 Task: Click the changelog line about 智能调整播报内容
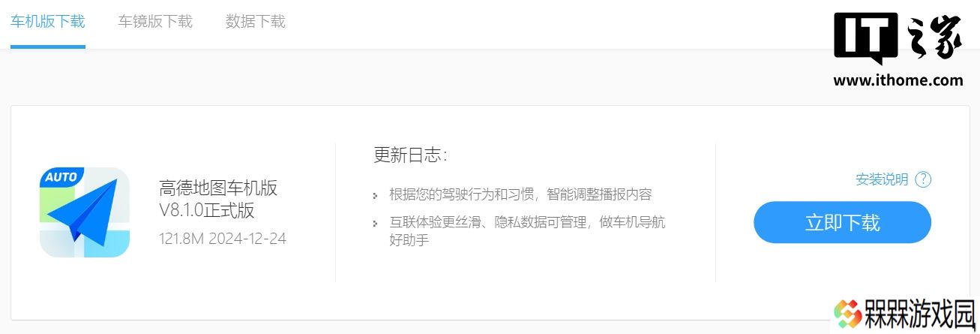point(520,194)
